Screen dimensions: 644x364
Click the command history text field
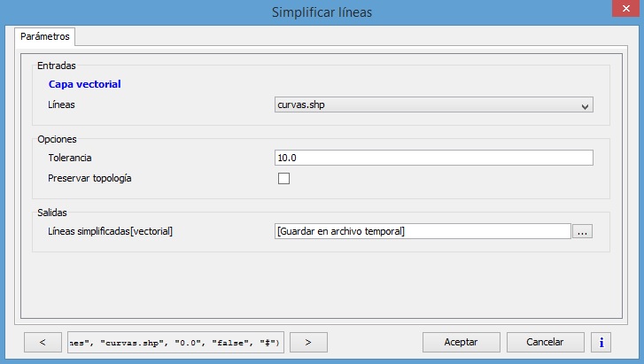click(x=175, y=342)
